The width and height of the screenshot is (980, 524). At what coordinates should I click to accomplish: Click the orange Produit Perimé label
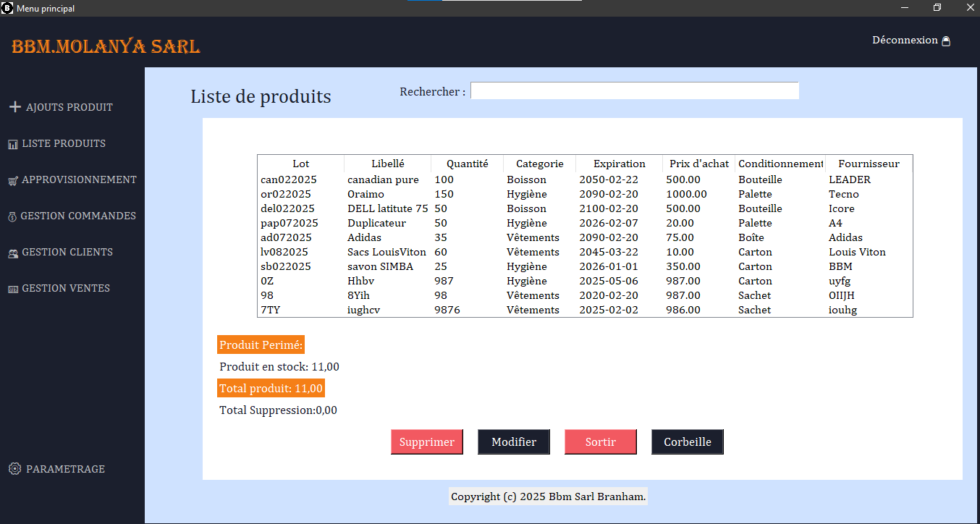tap(260, 345)
